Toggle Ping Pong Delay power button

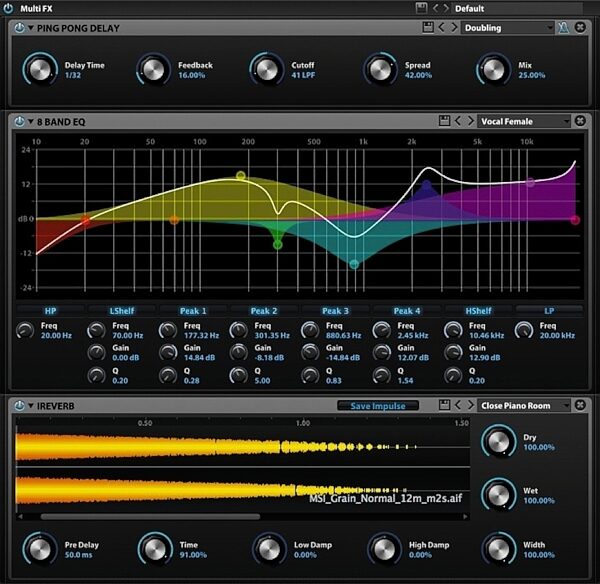click(x=19, y=28)
